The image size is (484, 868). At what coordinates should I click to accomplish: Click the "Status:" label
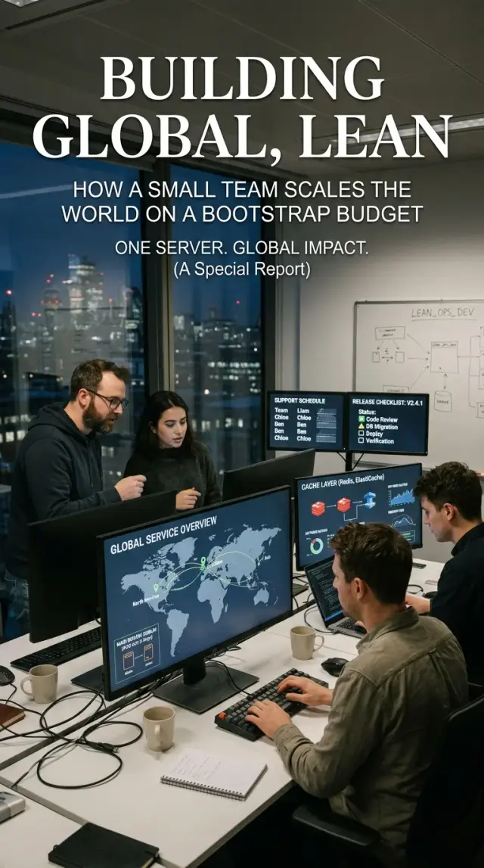368,412
